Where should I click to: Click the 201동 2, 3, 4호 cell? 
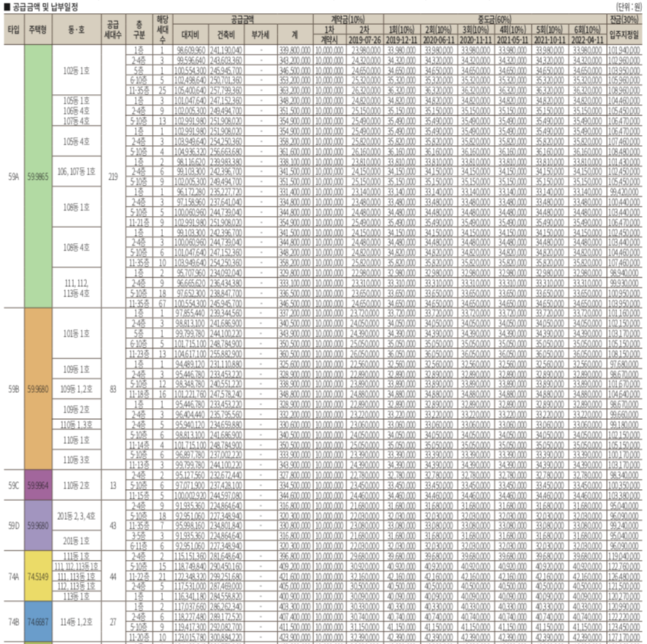point(77,515)
